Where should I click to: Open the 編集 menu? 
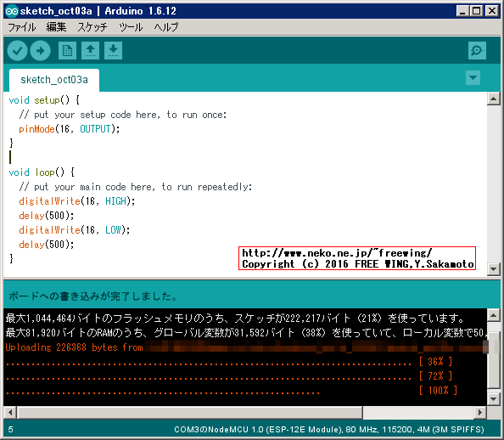coord(56,27)
